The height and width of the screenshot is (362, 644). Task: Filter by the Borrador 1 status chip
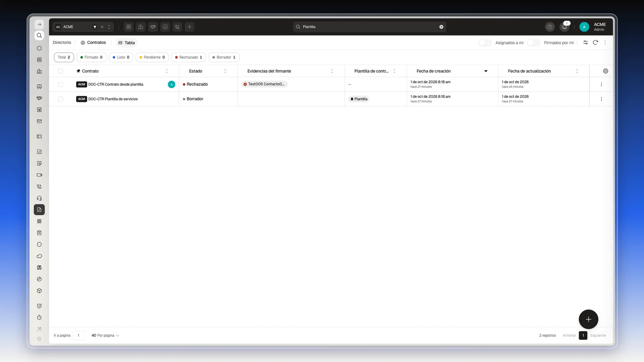224,57
